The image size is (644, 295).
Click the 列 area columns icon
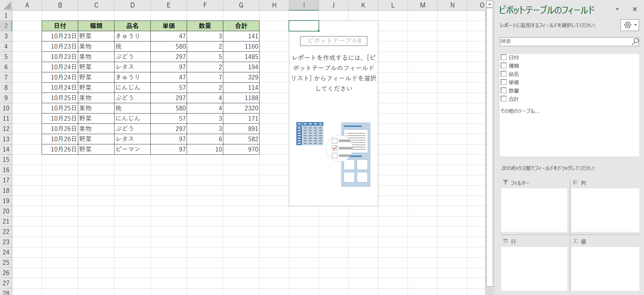pos(575,182)
